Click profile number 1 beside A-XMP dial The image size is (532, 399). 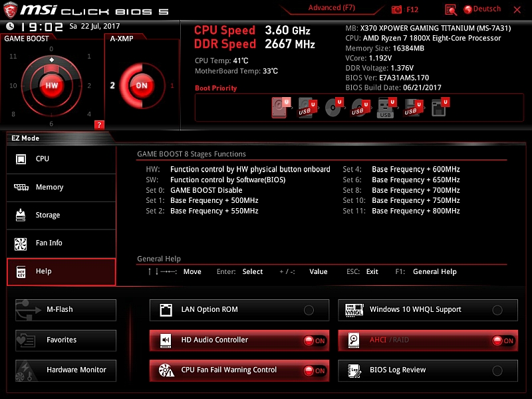click(x=172, y=86)
